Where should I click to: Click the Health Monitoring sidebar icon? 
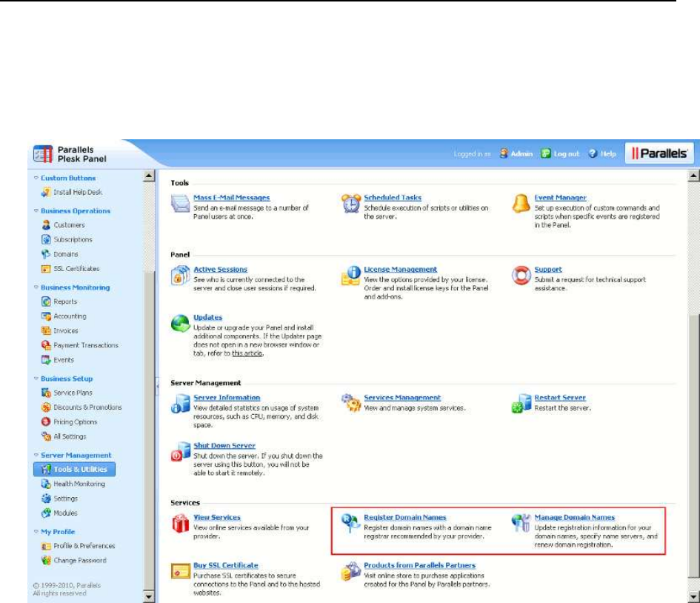(x=46, y=484)
